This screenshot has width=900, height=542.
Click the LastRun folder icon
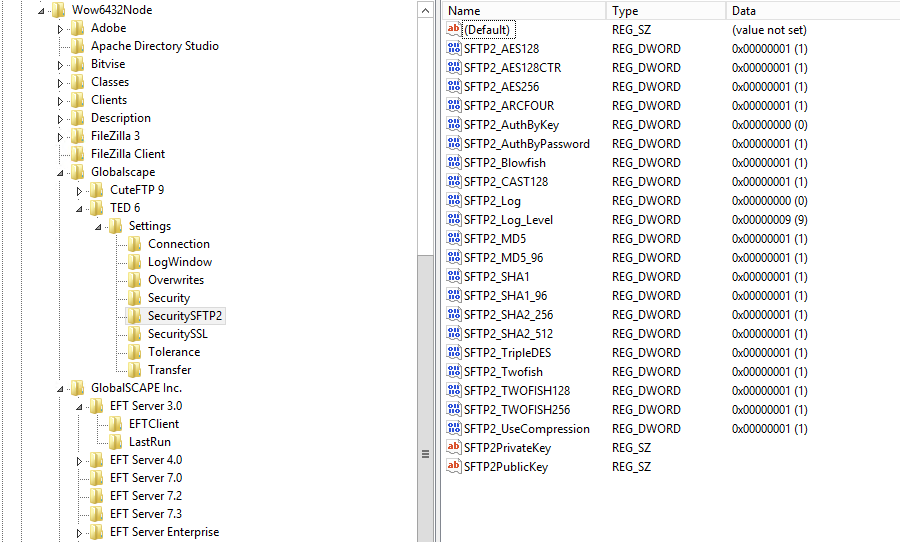pos(115,442)
